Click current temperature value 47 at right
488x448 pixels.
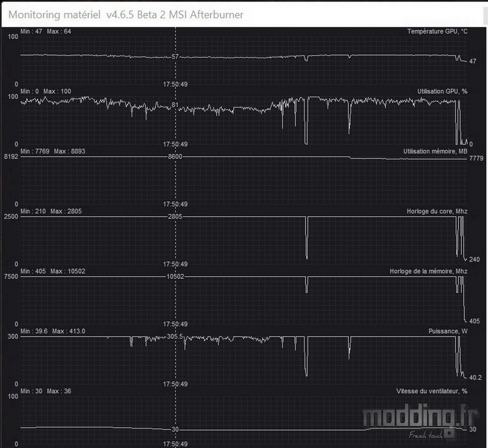point(472,61)
